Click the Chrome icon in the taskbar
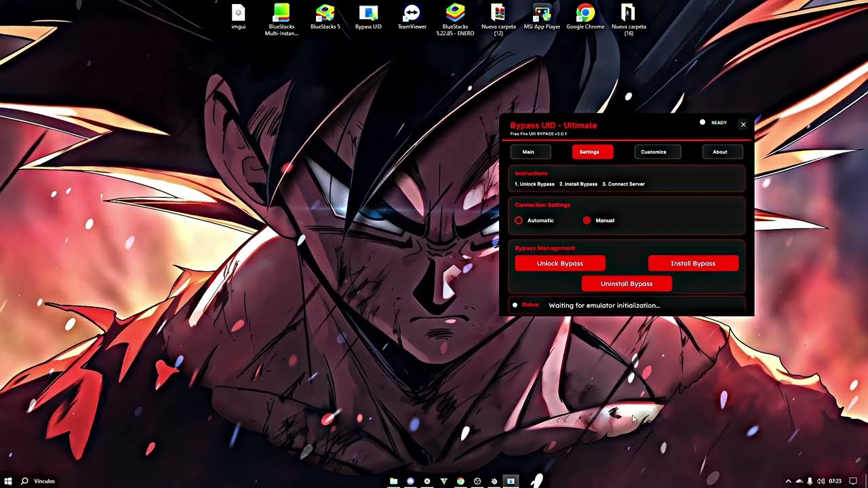 (x=460, y=481)
